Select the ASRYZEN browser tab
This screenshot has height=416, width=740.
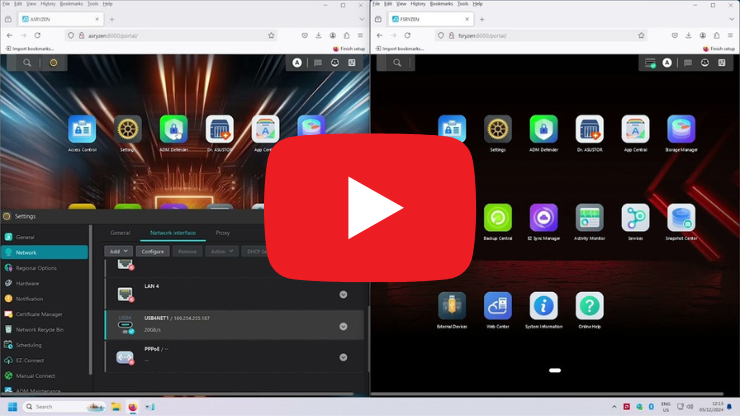60,19
